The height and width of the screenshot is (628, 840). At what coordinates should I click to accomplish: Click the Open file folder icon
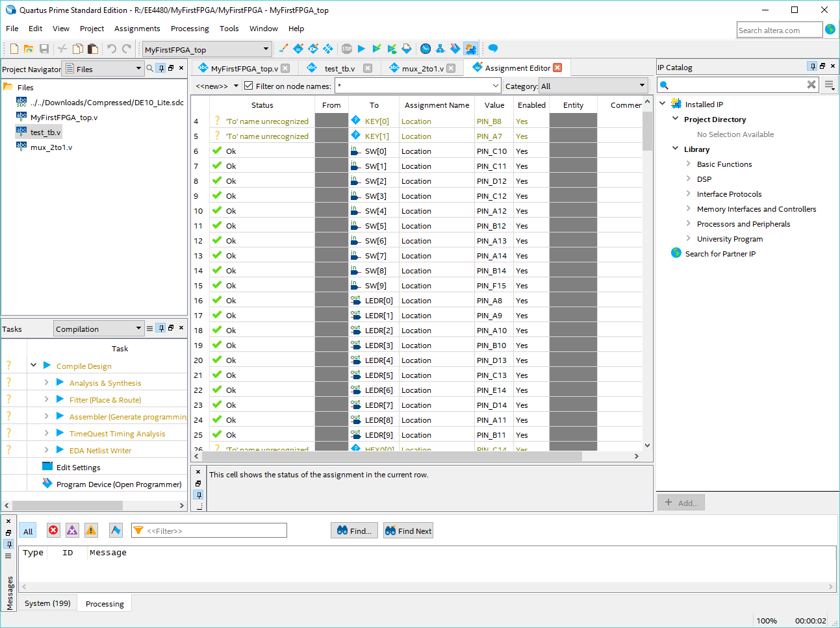(x=29, y=49)
